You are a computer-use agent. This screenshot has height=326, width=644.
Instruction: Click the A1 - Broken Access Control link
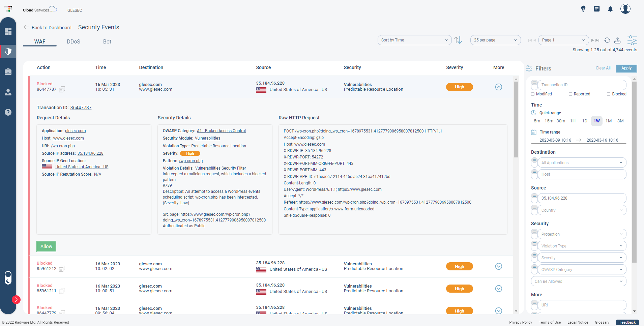click(221, 131)
